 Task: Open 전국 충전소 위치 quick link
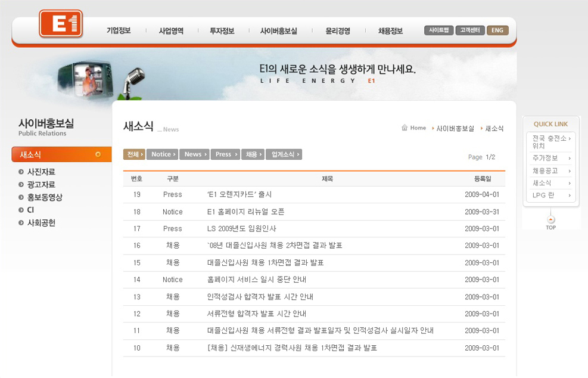pyautogui.click(x=550, y=141)
